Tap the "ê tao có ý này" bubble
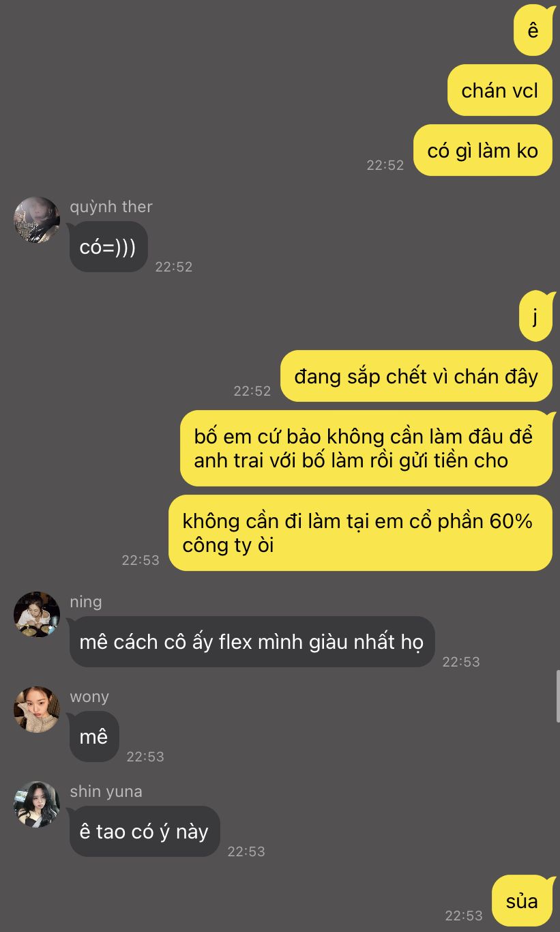The width and height of the screenshot is (560, 932). [x=145, y=831]
